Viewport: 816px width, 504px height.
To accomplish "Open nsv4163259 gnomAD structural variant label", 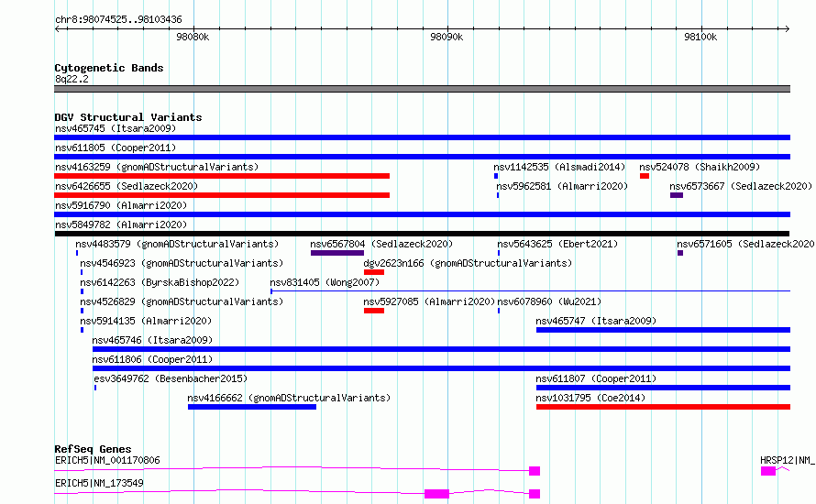I will click(x=157, y=167).
